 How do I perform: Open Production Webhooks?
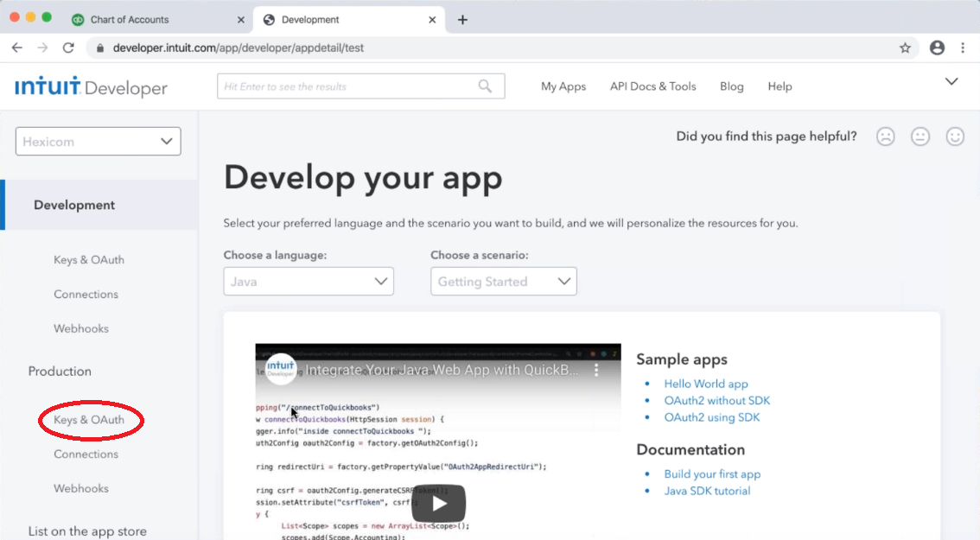point(81,488)
